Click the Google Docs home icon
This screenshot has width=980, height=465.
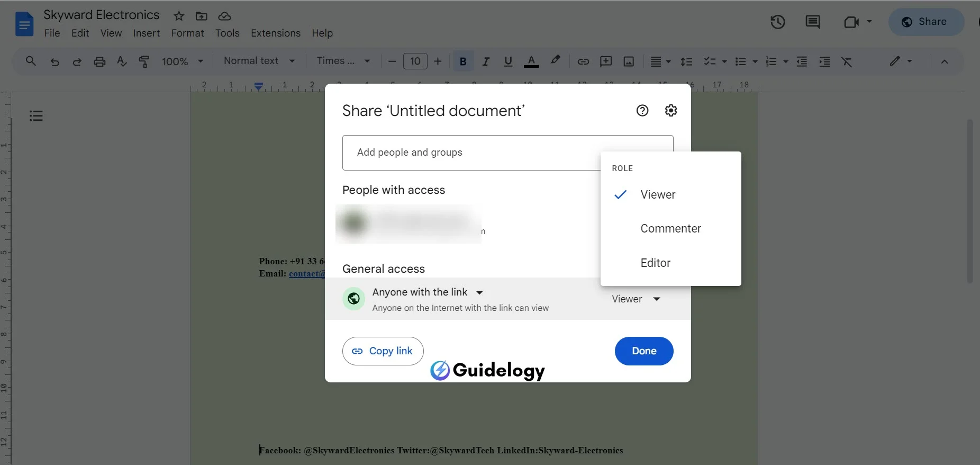pos(24,24)
